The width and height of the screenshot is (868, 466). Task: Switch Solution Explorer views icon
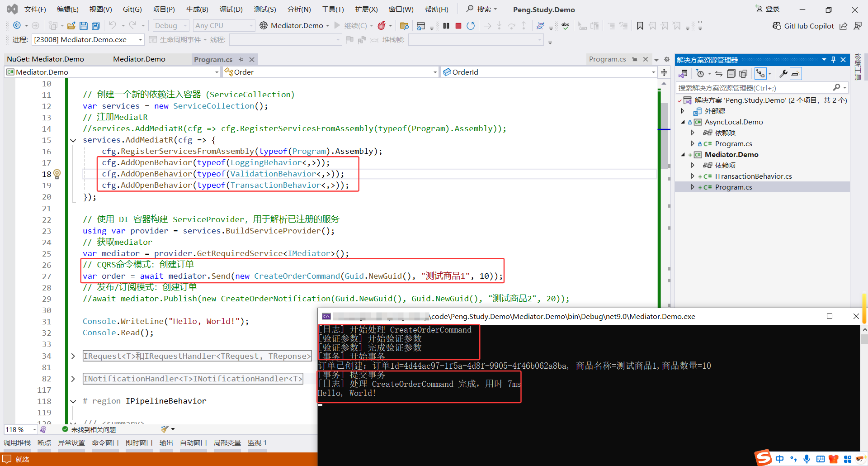coord(683,73)
